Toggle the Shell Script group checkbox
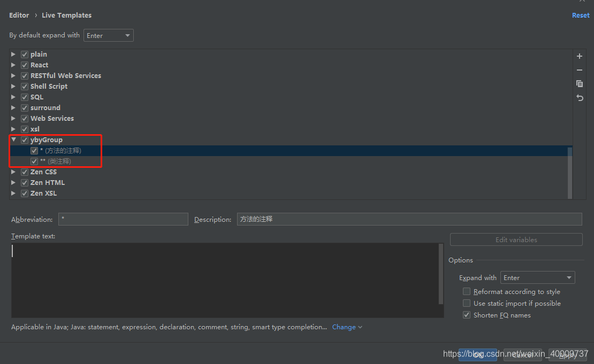Screen dimensions: 594x364 [x=25, y=86]
